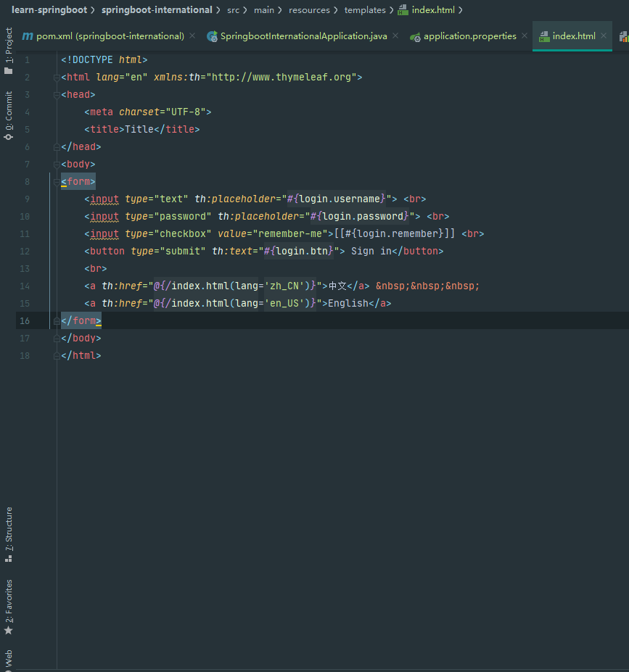Screen dimensions: 629x672
Task: Click the src breadcrumb
Action: pos(234,10)
